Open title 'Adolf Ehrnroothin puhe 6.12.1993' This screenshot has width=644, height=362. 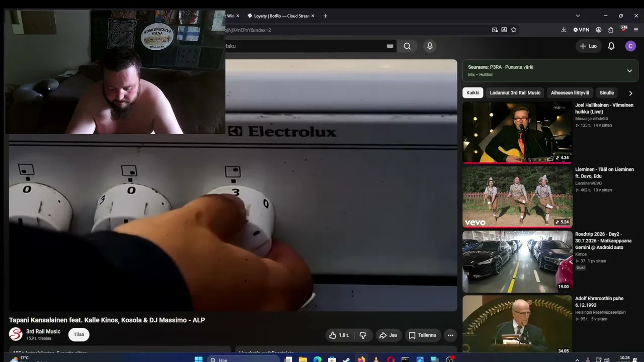click(599, 302)
